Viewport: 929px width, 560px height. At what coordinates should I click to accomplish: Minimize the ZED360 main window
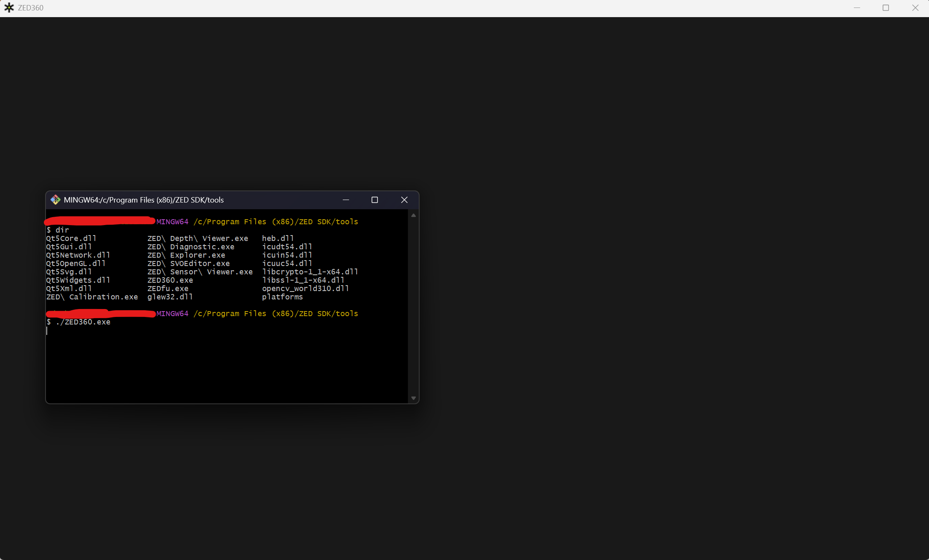coord(857,8)
